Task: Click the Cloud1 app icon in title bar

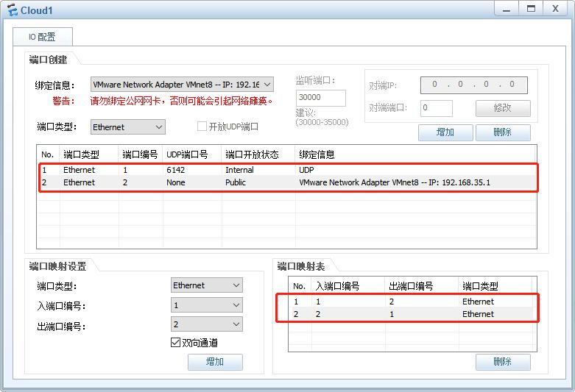Action: pos(11,10)
